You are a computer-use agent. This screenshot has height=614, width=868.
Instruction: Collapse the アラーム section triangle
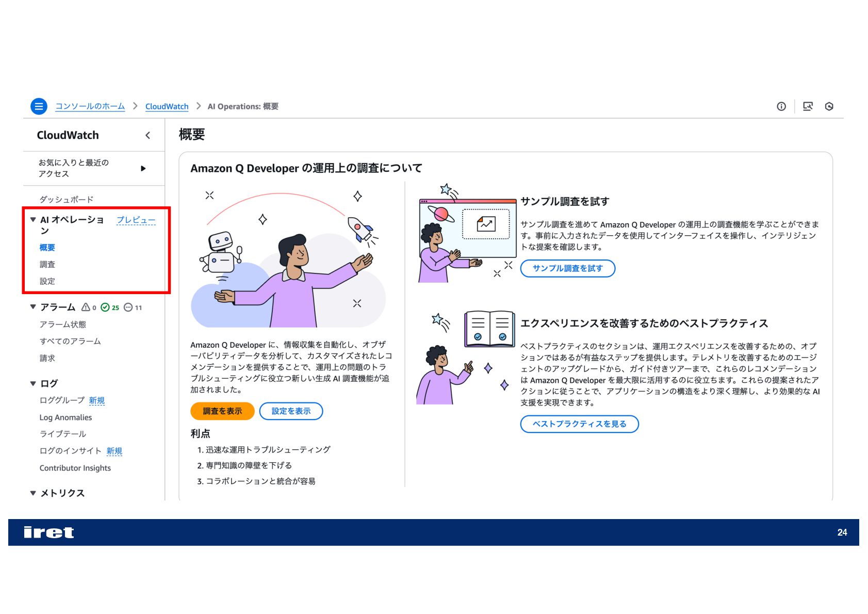[x=33, y=307]
